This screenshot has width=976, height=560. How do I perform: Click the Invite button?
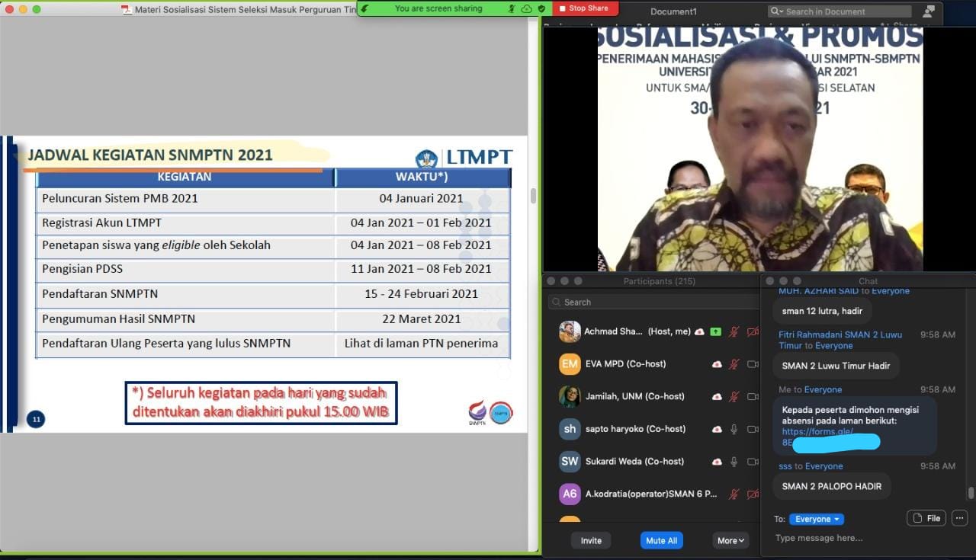591,540
